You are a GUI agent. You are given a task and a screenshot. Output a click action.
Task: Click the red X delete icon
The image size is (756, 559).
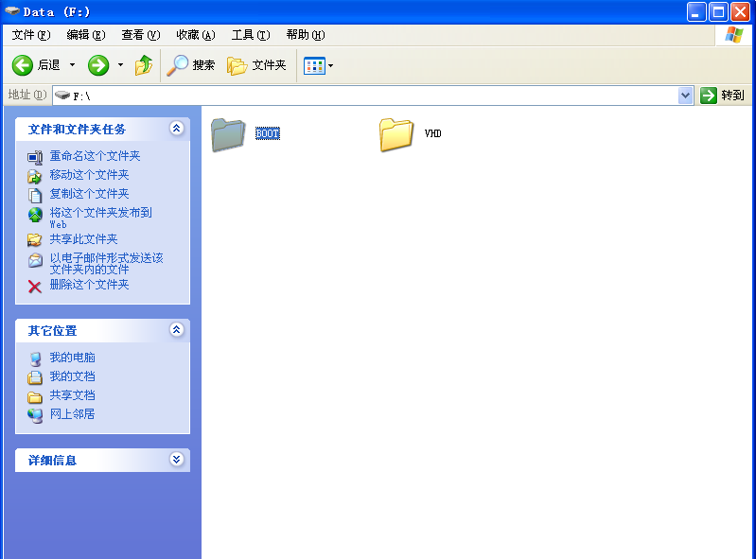(35, 287)
